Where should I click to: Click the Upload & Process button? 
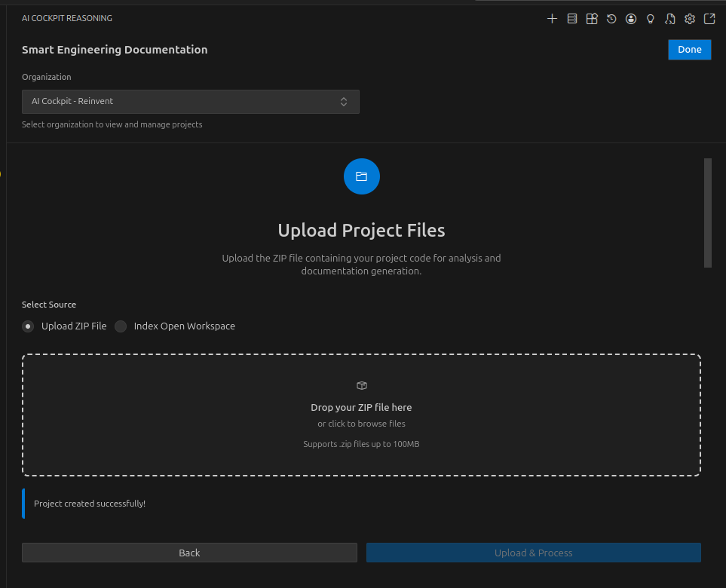point(533,552)
